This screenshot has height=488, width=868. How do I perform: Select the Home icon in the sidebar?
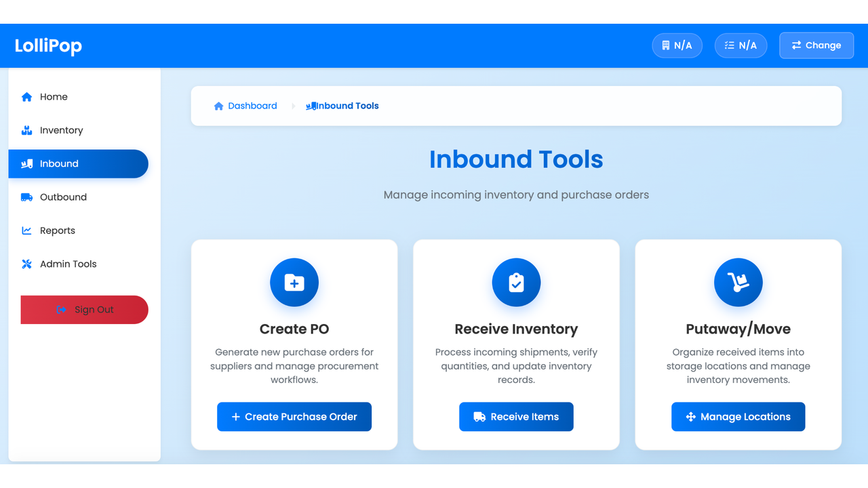26,97
